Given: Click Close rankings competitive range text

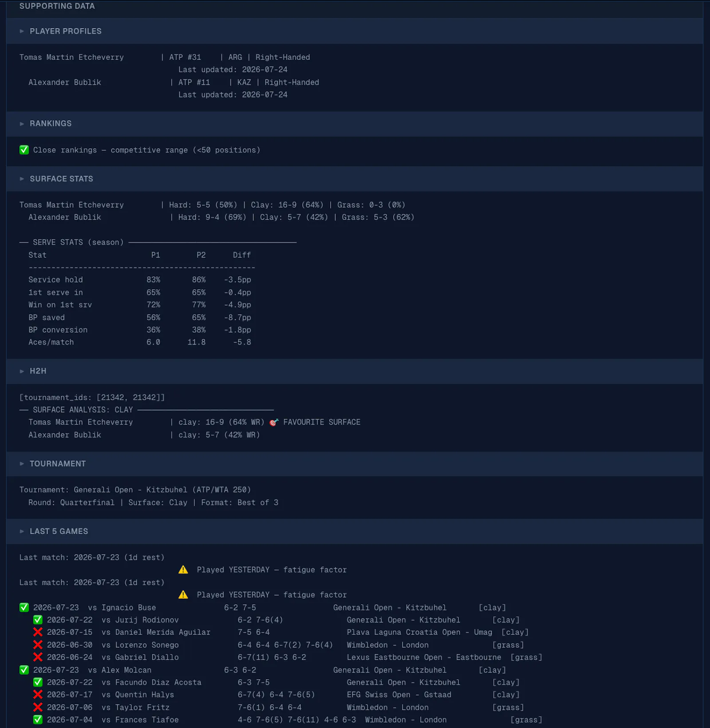Looking at the screenshot, I should coord(146,150).
